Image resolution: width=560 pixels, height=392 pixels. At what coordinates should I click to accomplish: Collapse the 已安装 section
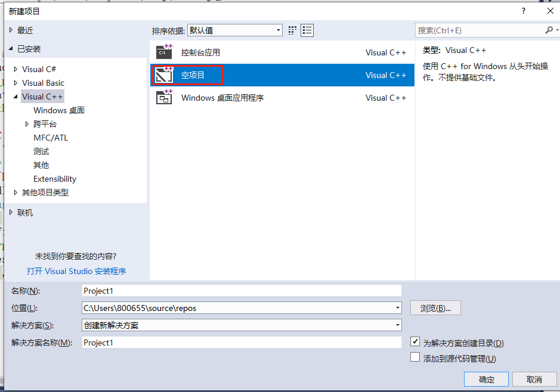(11, 48)
